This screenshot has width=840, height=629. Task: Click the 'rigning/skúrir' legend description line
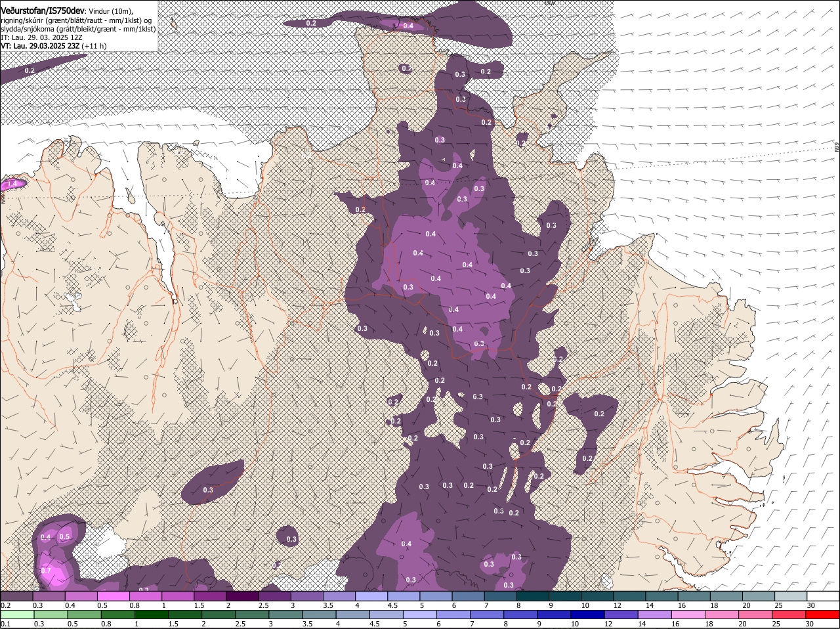(77, 20)
